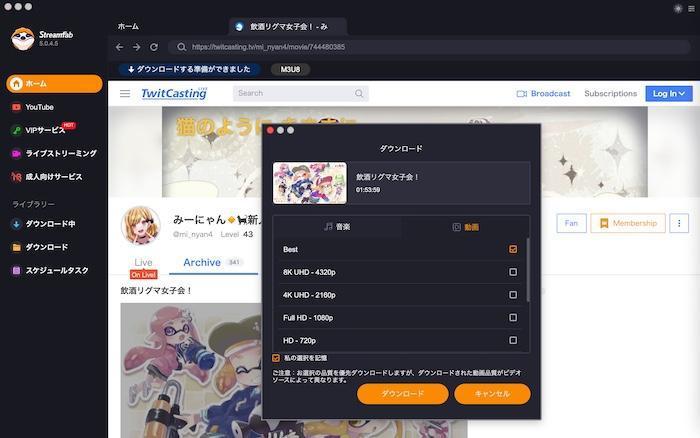Go back with the browser back arrow

(x=119, y=47)
